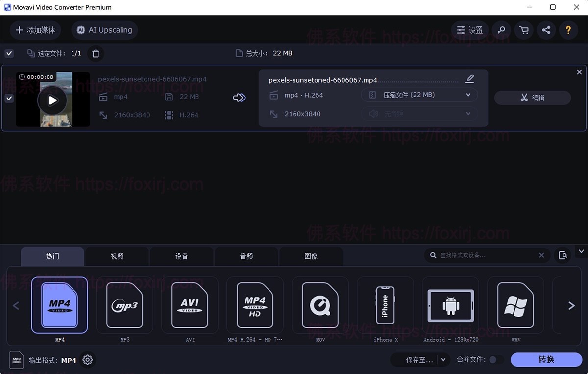Open the shopping cart store icon
588x374 pixels.
pos(523,30)
